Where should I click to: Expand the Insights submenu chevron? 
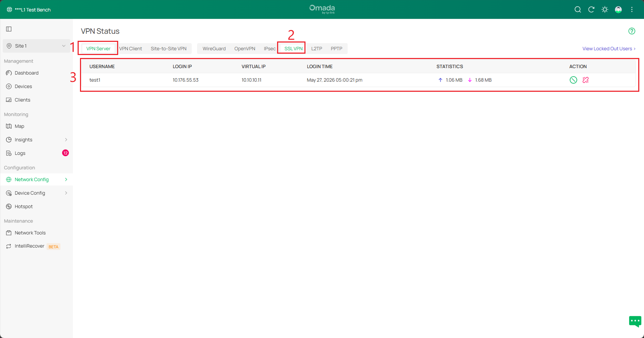(66, 140)
